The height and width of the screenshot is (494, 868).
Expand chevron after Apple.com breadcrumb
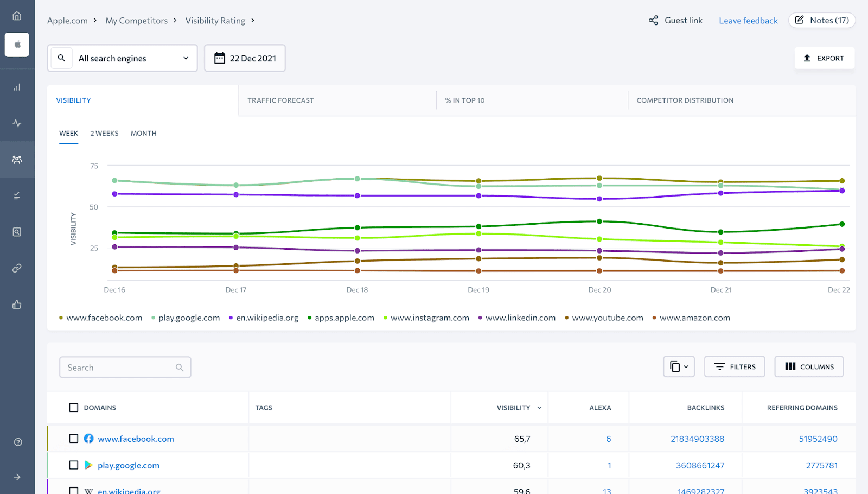tap(95, 20)
